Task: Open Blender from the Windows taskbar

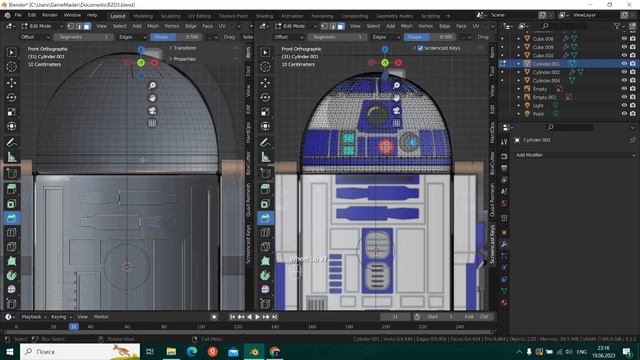Action: tap(254, 351)
